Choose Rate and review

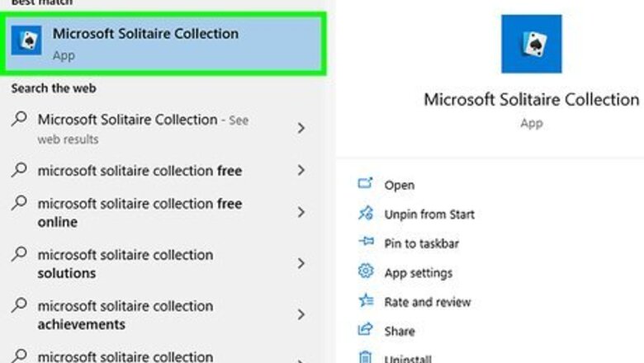click(427, 302)
